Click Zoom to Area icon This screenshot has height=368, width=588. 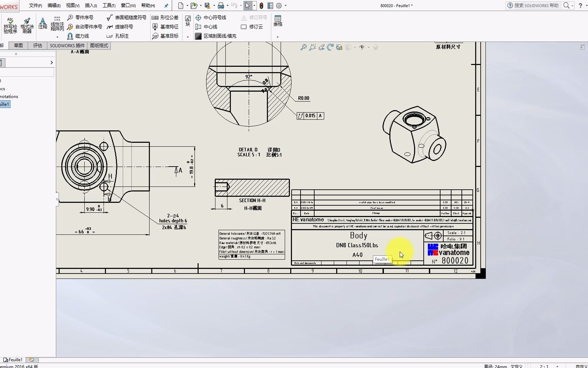click(312, 47)
